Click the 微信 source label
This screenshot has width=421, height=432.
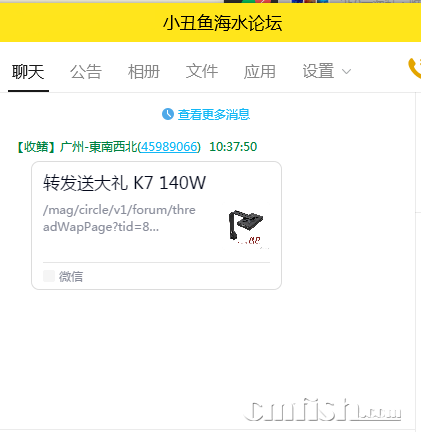click(x=71, y=276)
